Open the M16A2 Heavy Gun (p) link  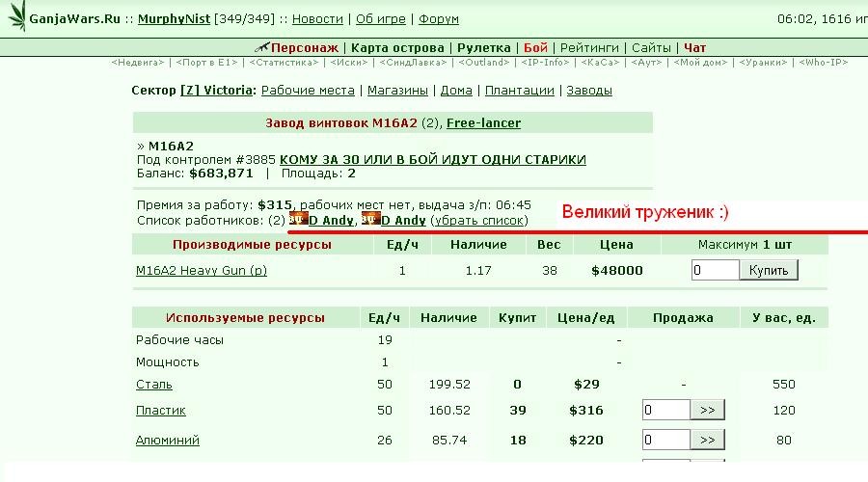pyautogui.click(x=202, y=271)
